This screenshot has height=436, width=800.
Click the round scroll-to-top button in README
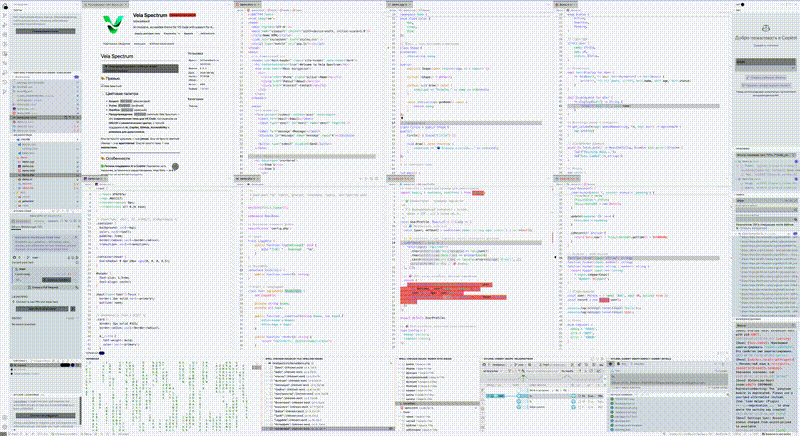(175, 166)
